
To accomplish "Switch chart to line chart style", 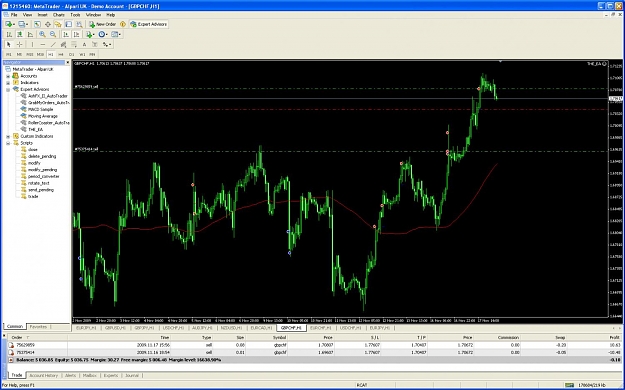I will pos(30,34).
